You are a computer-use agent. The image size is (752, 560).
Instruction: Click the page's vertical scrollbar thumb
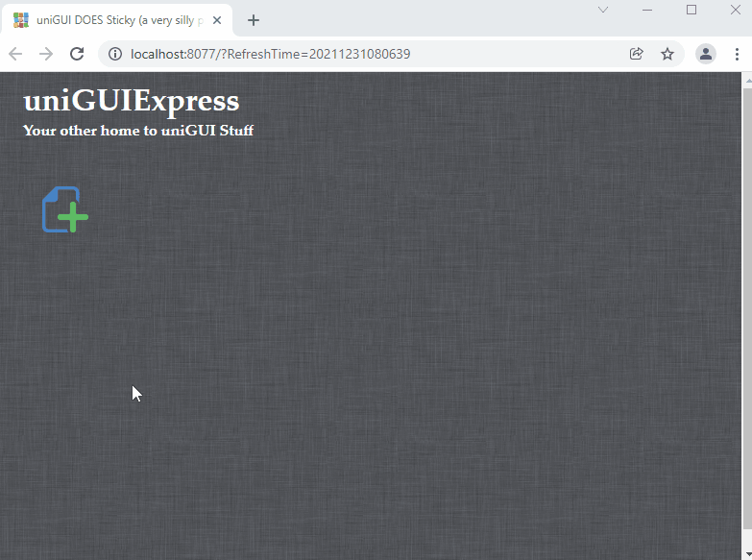pos(747,307)
